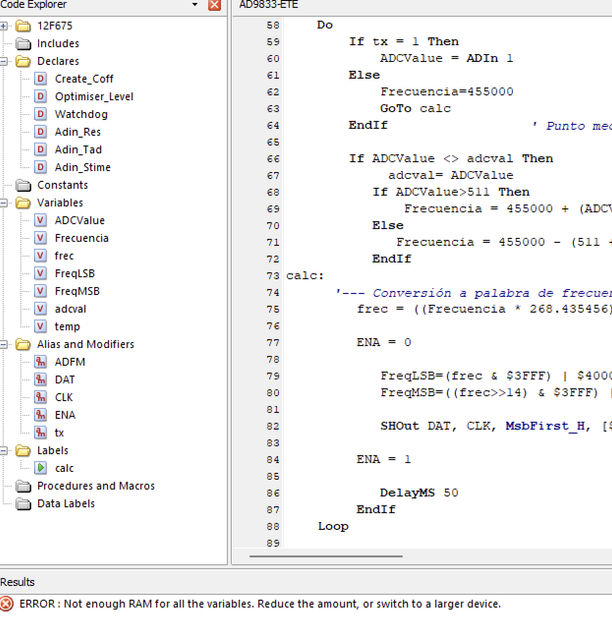The height and width of the screenshot is (640, 612).
Task: Click the 'Loop' statement on line 88
Action: 333,527
